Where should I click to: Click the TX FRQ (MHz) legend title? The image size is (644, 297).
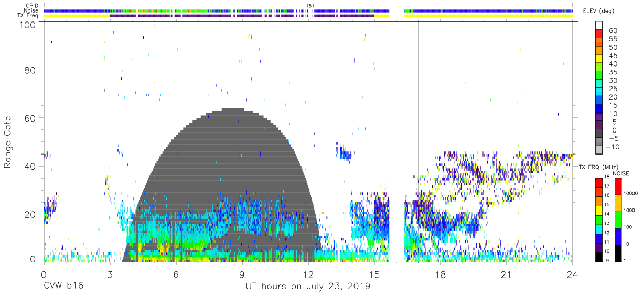point(598,166)
